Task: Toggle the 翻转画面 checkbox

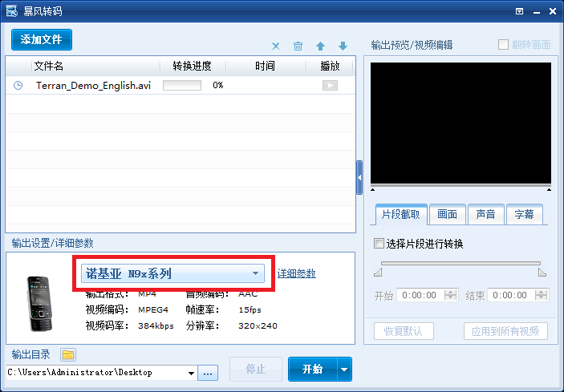Action: 503,45
